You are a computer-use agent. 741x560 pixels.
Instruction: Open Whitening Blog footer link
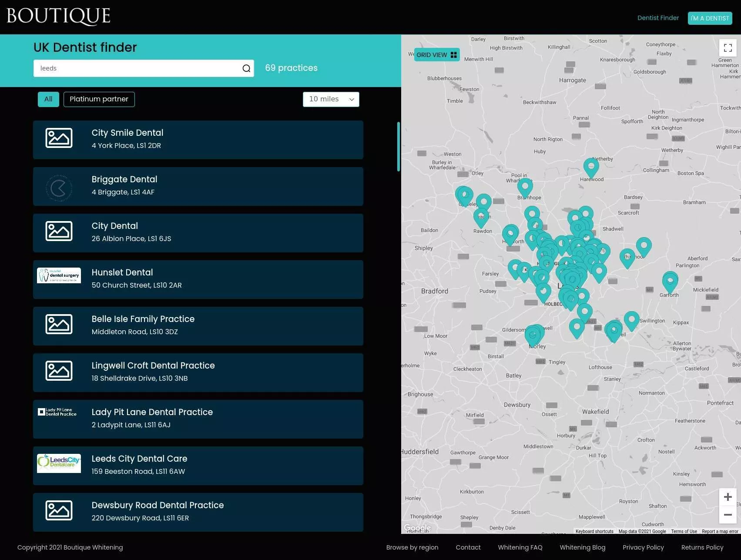click(x=582, y=547)
